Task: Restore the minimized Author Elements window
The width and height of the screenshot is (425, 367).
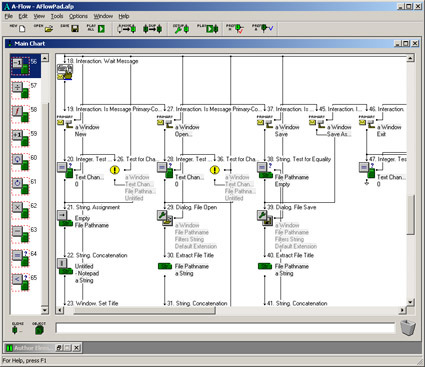Action: [x=59, y=348]
